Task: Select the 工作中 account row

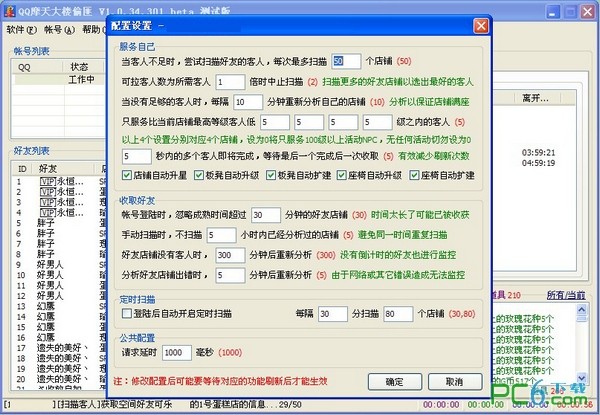Action: pyautogui.click(x=59, y=80)
